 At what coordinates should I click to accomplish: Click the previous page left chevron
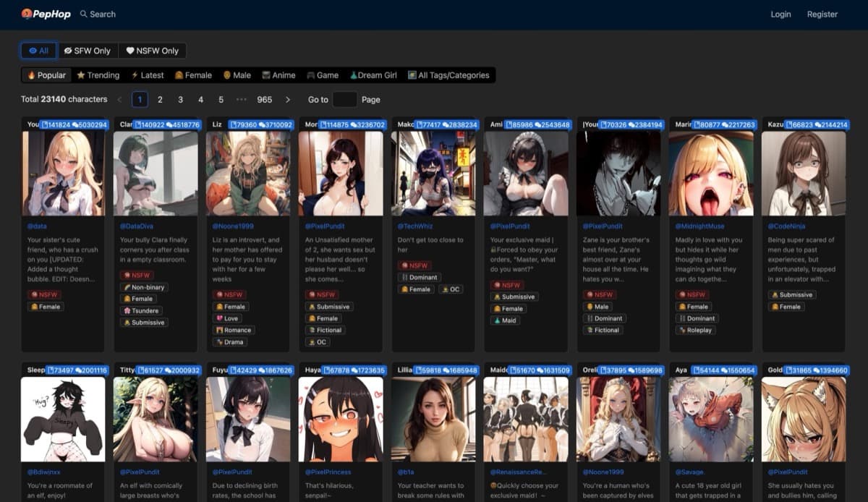[x=119, y=100]
